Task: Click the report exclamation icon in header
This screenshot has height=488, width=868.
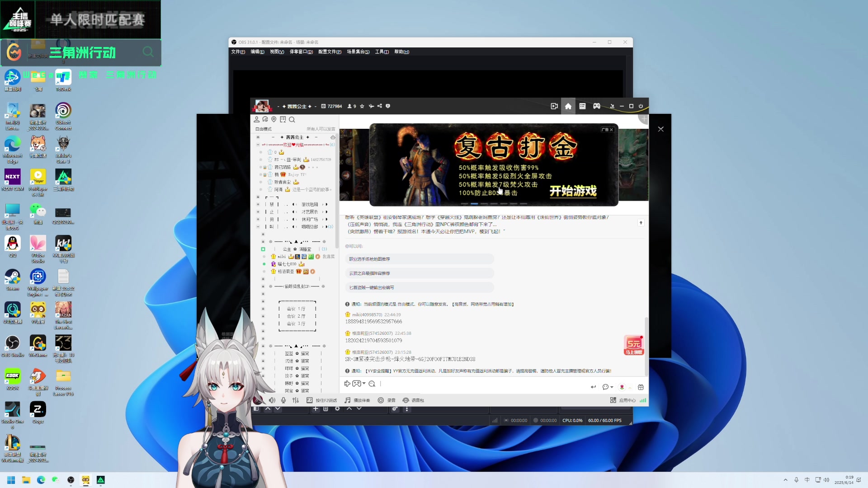Action: click(x=388, y=106)
